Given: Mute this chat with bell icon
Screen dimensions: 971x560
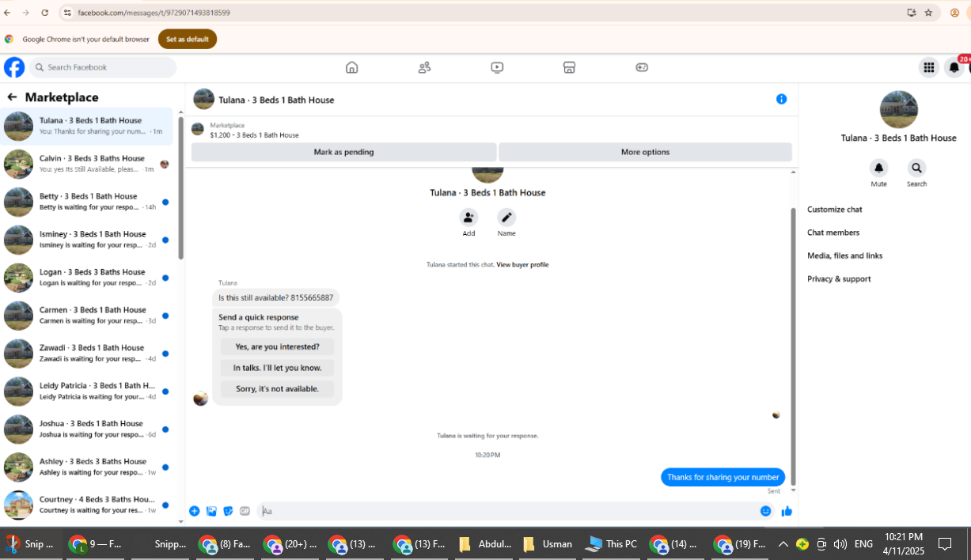Looking at the screenshot, I should click(x=878, y=168).
